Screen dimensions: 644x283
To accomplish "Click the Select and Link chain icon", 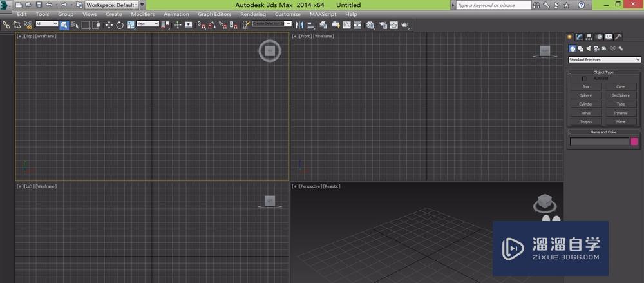I will click(x=6, y=25).
